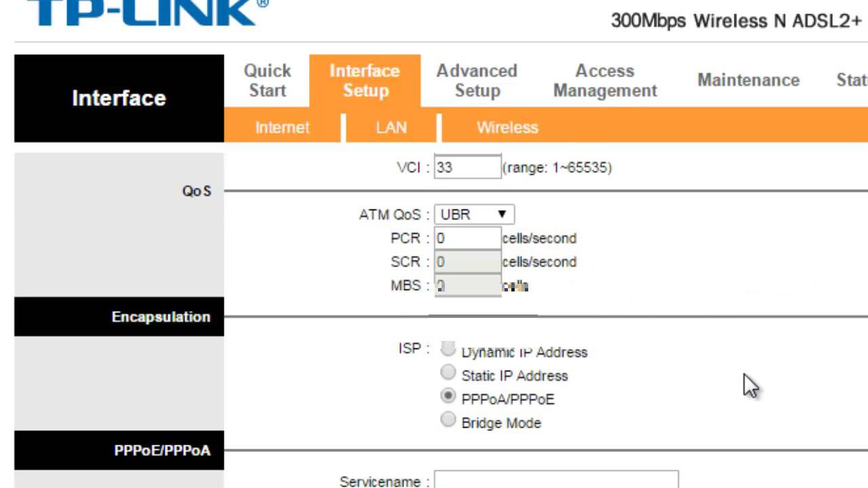Viewport: 868px width, 488px height.
Task: Click the 'ISP :' label
Action: [414, 348]
